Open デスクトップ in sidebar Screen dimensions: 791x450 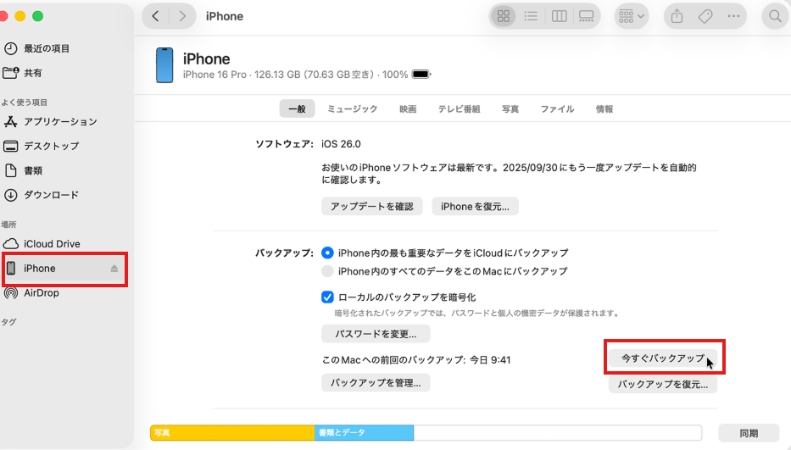tap(41, 146)
